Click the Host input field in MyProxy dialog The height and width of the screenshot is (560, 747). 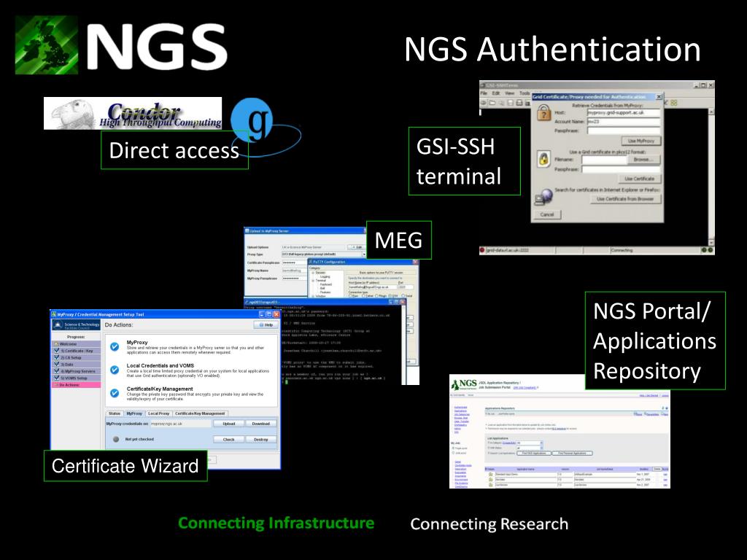[624, 113]
